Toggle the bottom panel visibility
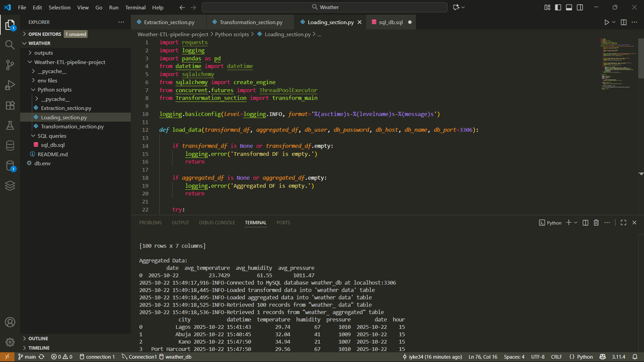Image resolution: width=644 pixels, height=362 pixels. point(569,8)
